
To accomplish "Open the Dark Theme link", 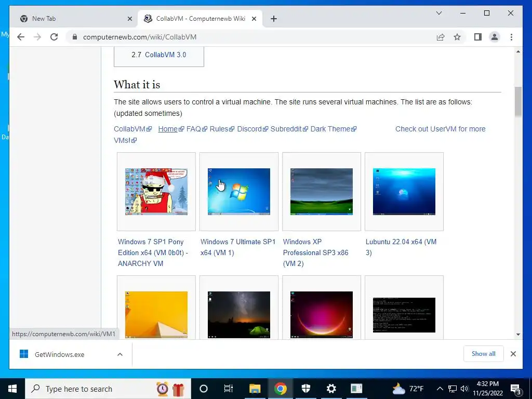I will (x=333, y=129).
